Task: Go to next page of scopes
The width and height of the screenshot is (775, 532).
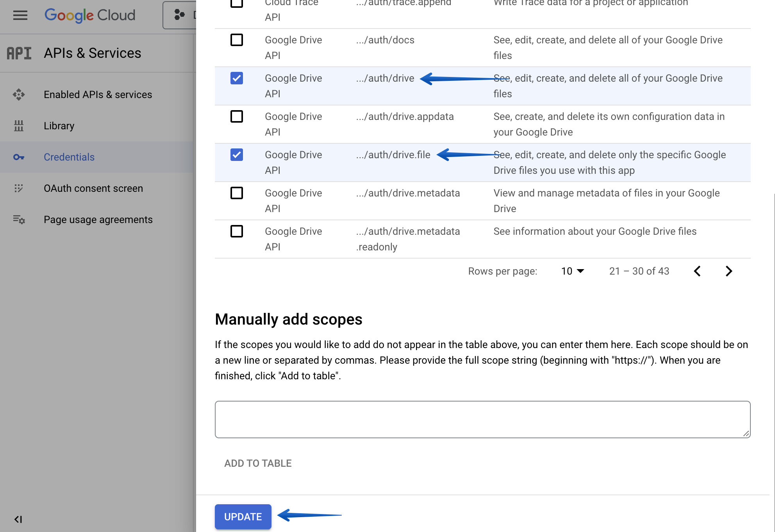Action: click(729, 271)
